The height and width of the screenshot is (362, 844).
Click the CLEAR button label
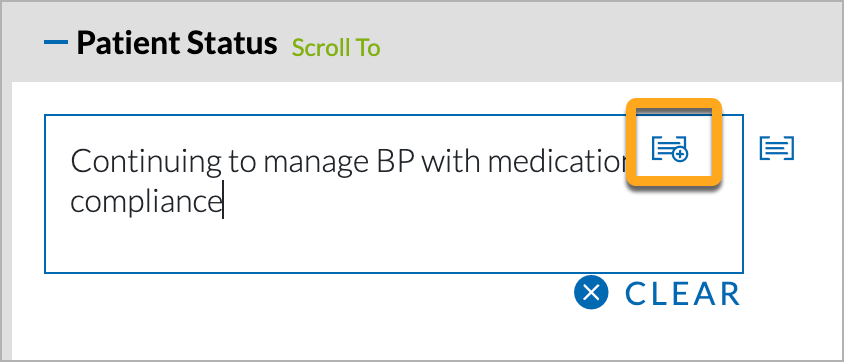click(683, 294)
